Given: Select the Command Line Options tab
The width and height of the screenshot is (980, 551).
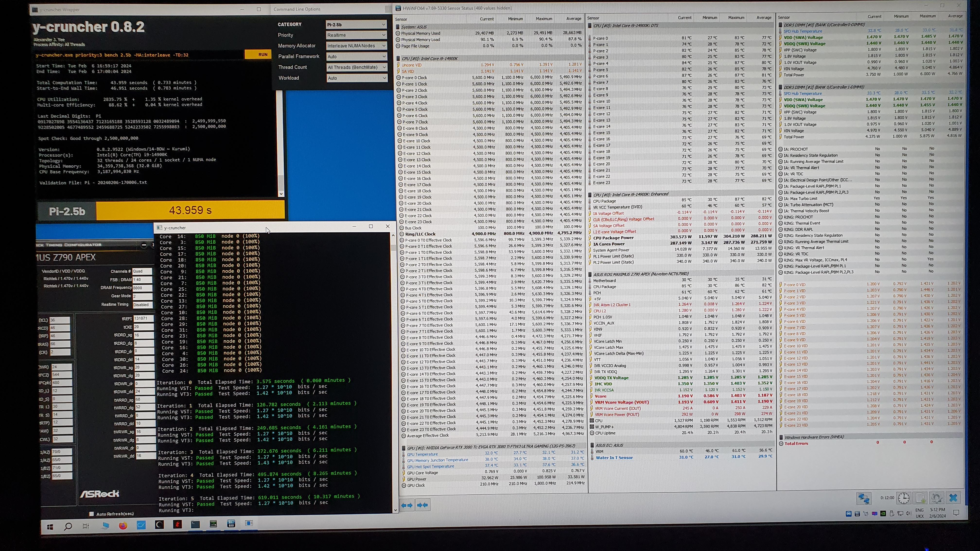Looking at the screenshot, I should tap(297, 9).
